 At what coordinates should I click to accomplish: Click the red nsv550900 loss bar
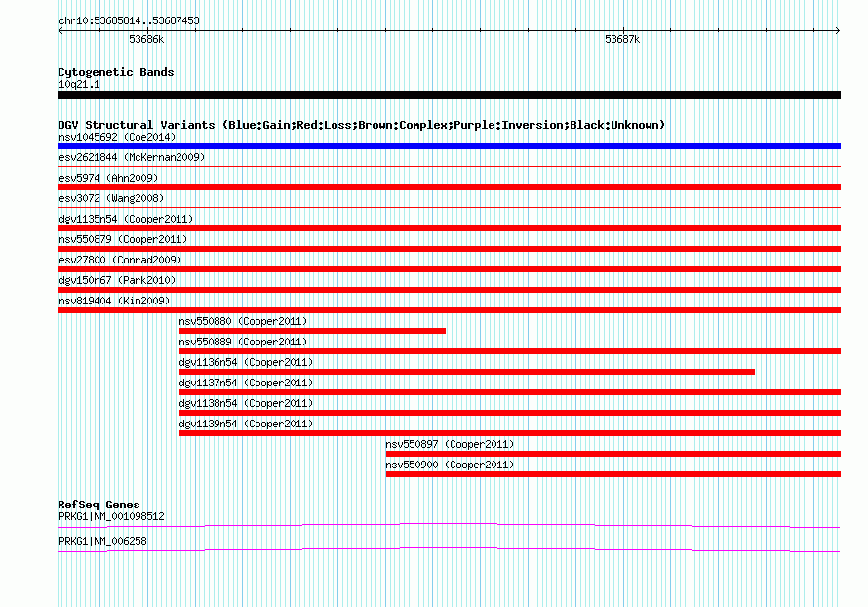[x=613, y=474]
